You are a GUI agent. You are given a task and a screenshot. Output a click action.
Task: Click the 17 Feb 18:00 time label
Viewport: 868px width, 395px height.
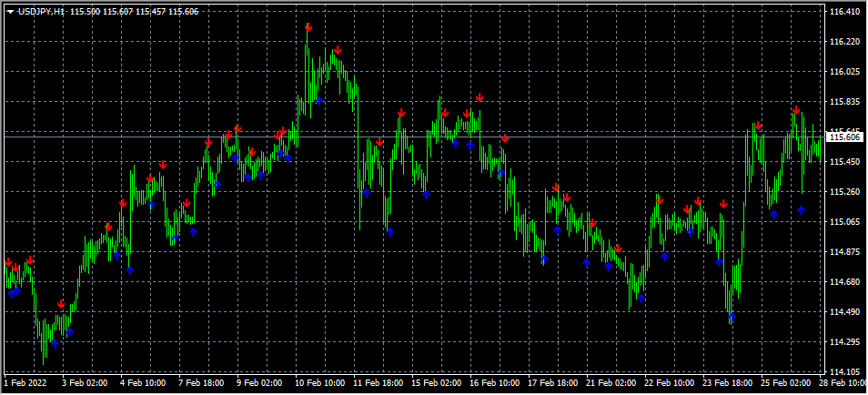click(x=553, y=383)
